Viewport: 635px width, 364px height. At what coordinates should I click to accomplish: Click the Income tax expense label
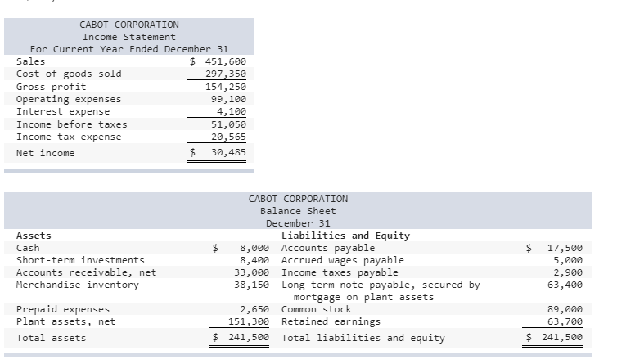(69, 137)
